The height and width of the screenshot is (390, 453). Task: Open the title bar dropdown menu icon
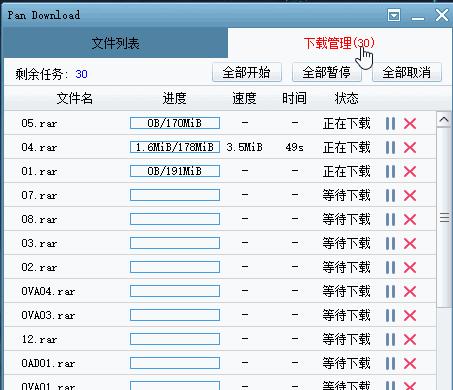tap(394, 15)
